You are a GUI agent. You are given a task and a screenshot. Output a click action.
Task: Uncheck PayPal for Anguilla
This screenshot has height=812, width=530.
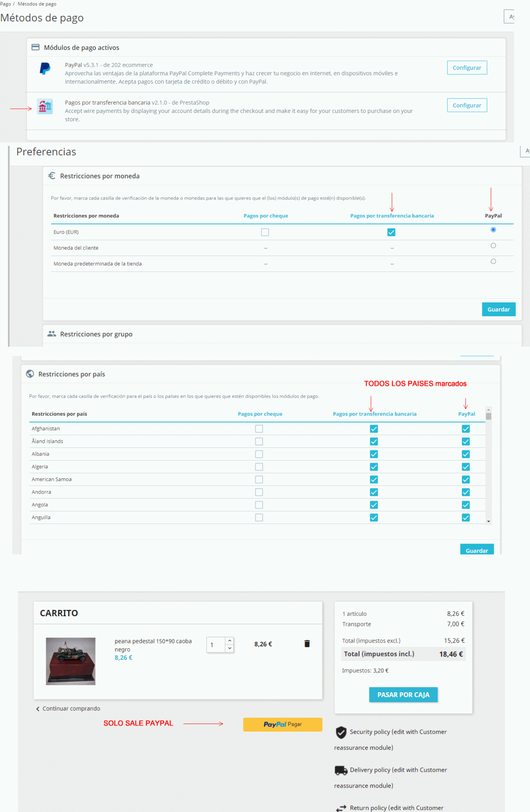click(466, 518)
